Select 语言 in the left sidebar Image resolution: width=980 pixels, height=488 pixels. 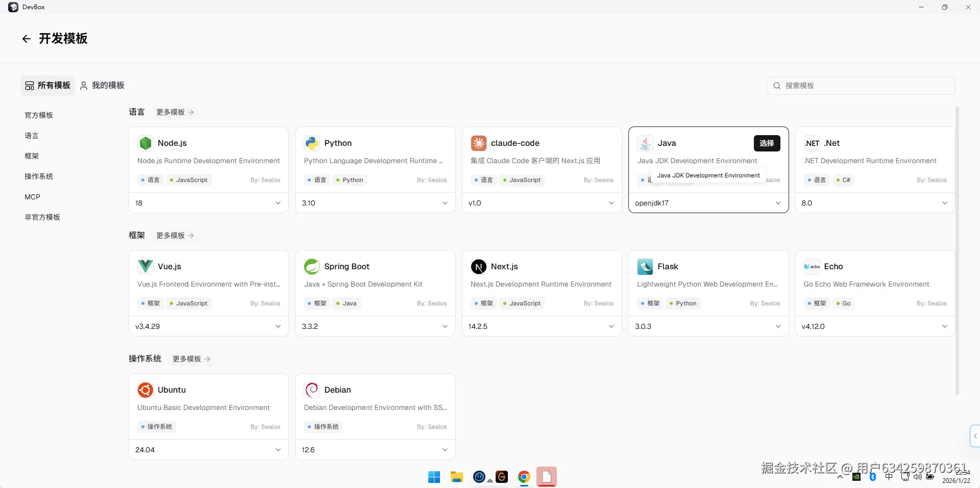click(x=32, y=136)
